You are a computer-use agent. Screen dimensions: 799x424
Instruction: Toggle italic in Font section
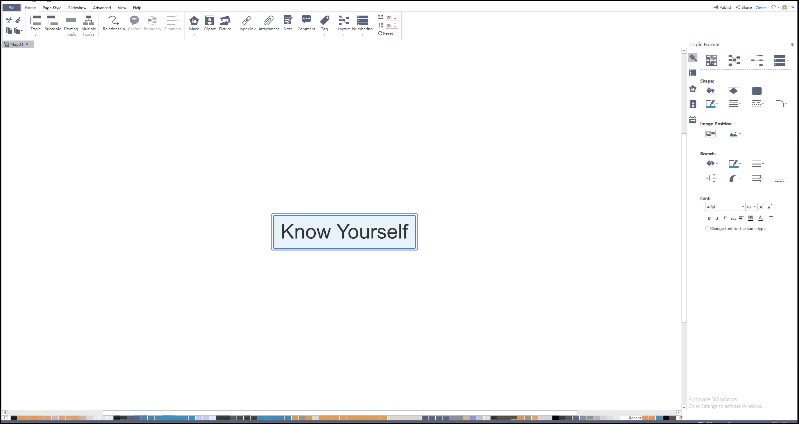(717, 218)
